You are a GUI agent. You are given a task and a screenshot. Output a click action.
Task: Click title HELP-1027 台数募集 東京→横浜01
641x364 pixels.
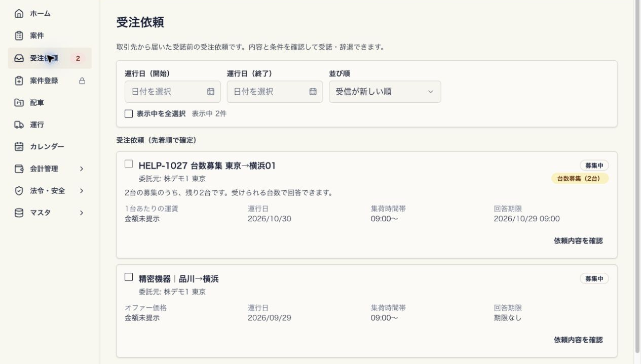pyautogui.click(x=207, y=166)
